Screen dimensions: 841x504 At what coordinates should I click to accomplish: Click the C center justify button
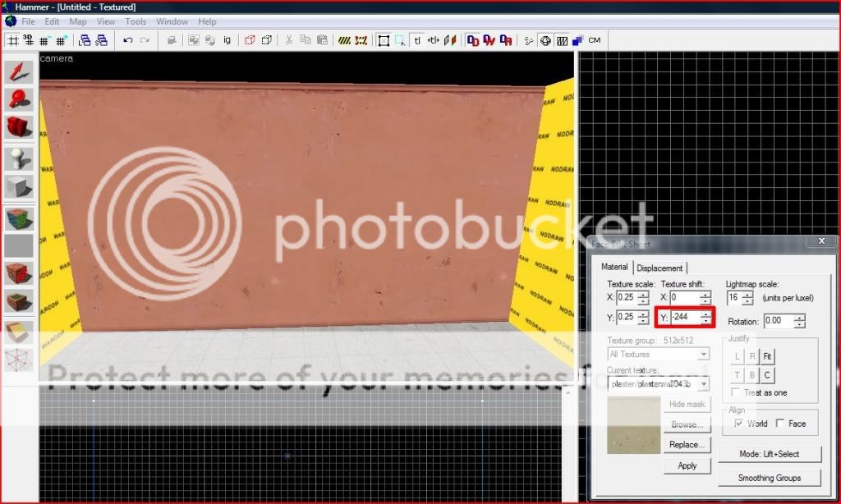767,375
